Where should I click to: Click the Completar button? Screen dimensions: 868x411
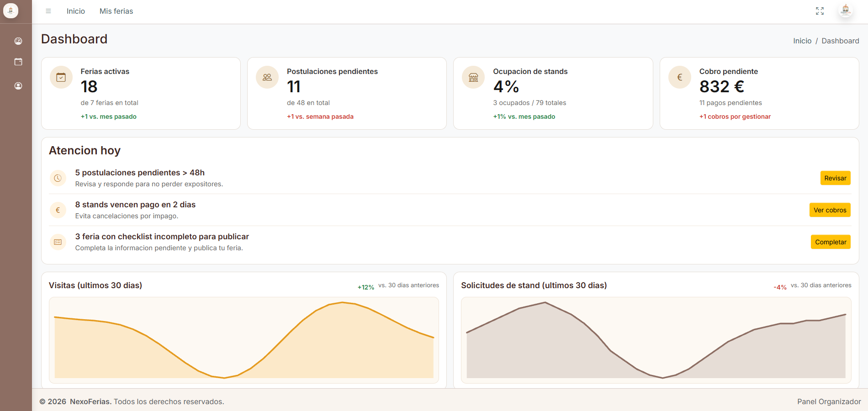click(x=831, y=242)
